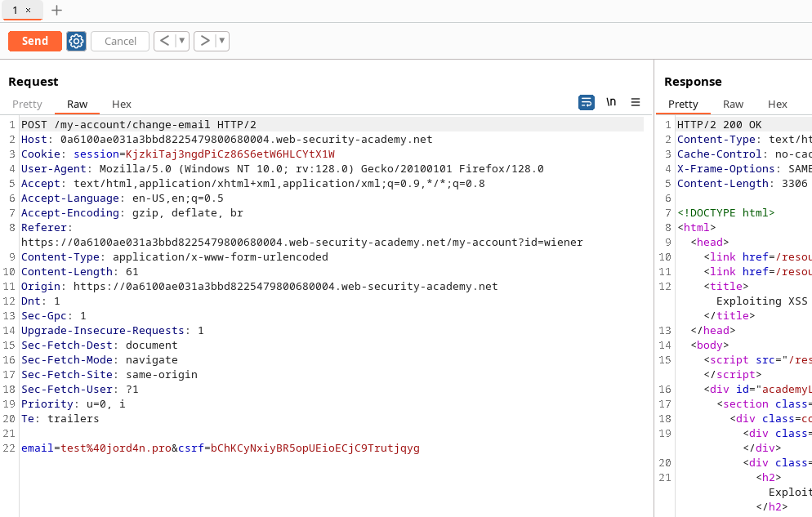Switch the Response view to Raw
812x517 pixels.
pyautogui.click(x=734, y=104)
